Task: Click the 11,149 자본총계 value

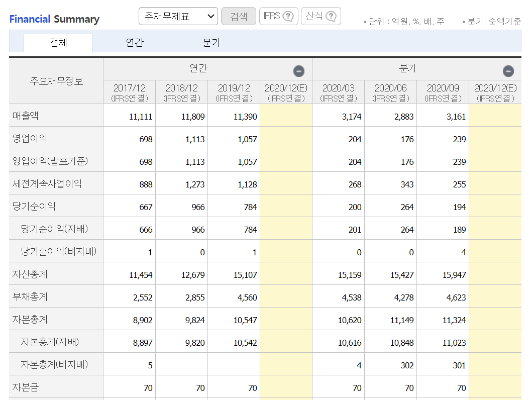Action: (x=402, y=320)
